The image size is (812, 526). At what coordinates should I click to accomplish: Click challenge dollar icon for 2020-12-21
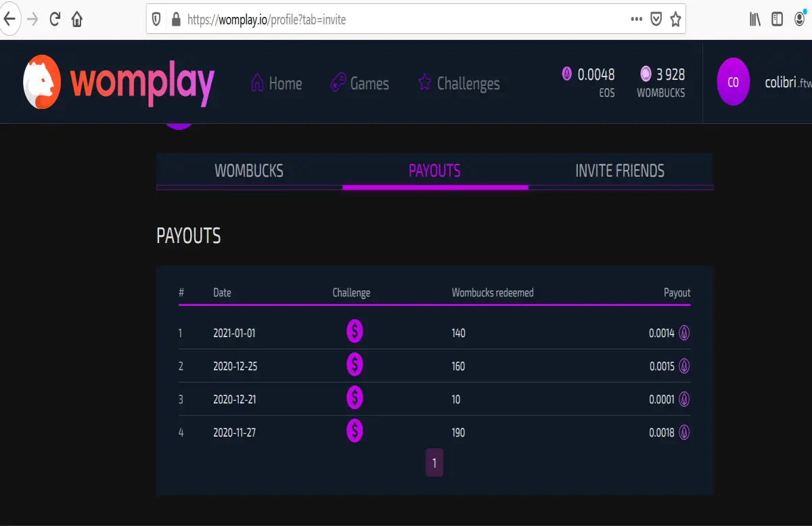point(355,398)
